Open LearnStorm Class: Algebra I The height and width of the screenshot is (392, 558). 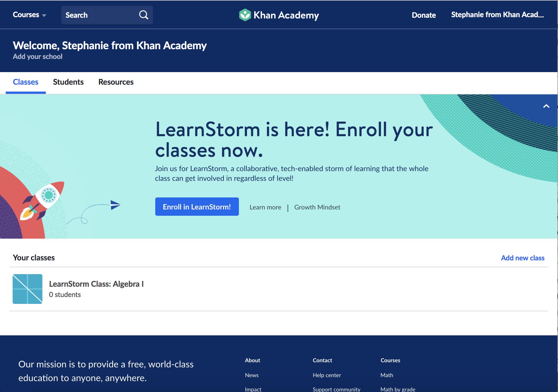[x=96, y=284]
